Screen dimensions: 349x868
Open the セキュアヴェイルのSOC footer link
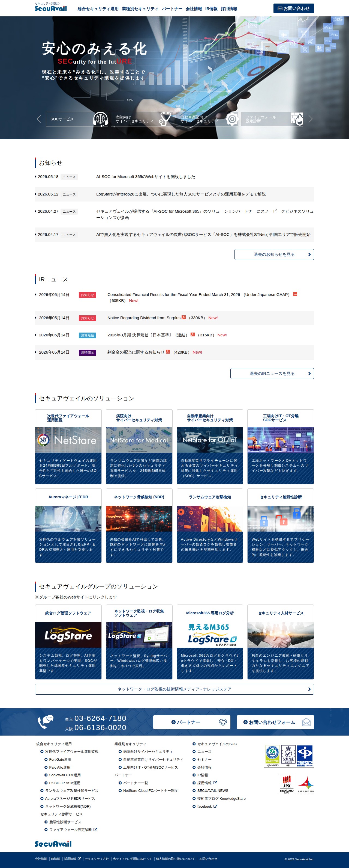coord(217,744)
